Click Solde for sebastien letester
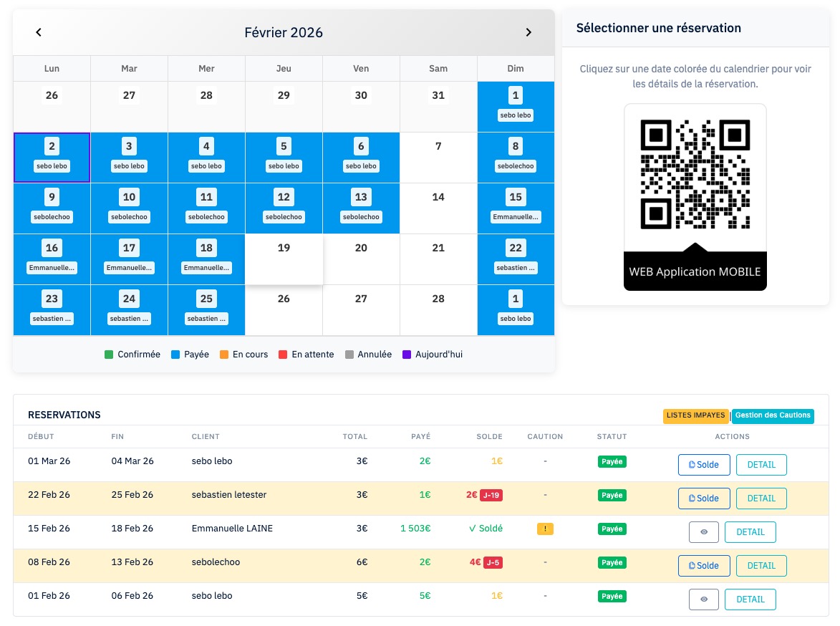Image resolution: width=840 pixels, height=626 pixels. click(703, 498)
